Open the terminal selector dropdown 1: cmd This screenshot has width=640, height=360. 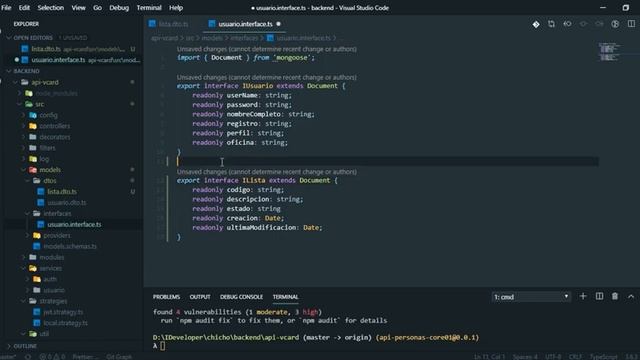tap(531, 297)
